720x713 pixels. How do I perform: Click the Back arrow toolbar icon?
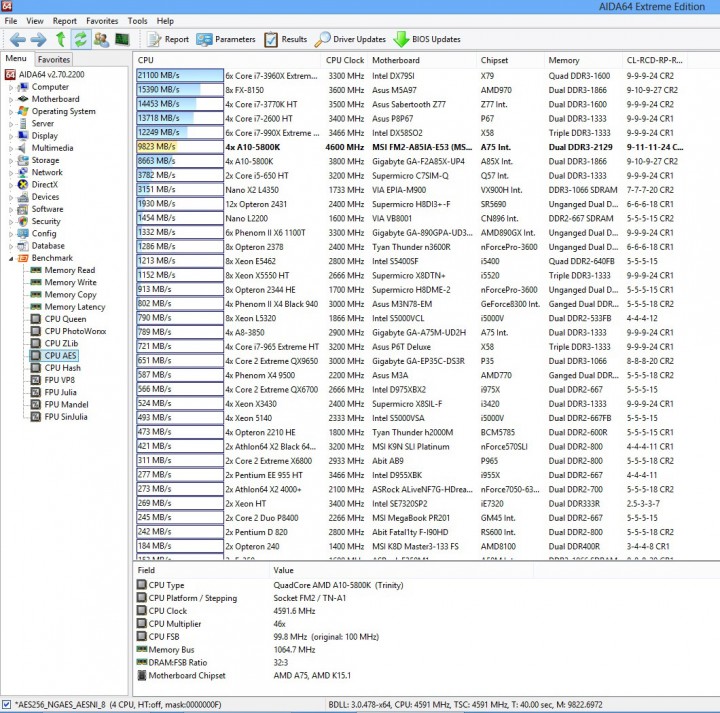tap(18, 39)
